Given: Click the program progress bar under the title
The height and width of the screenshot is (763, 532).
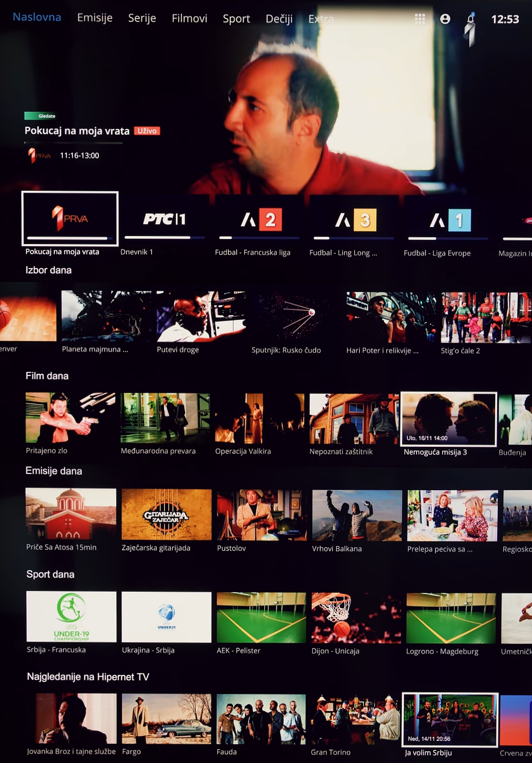Looking at the screenshot, I should click(73, 143).
